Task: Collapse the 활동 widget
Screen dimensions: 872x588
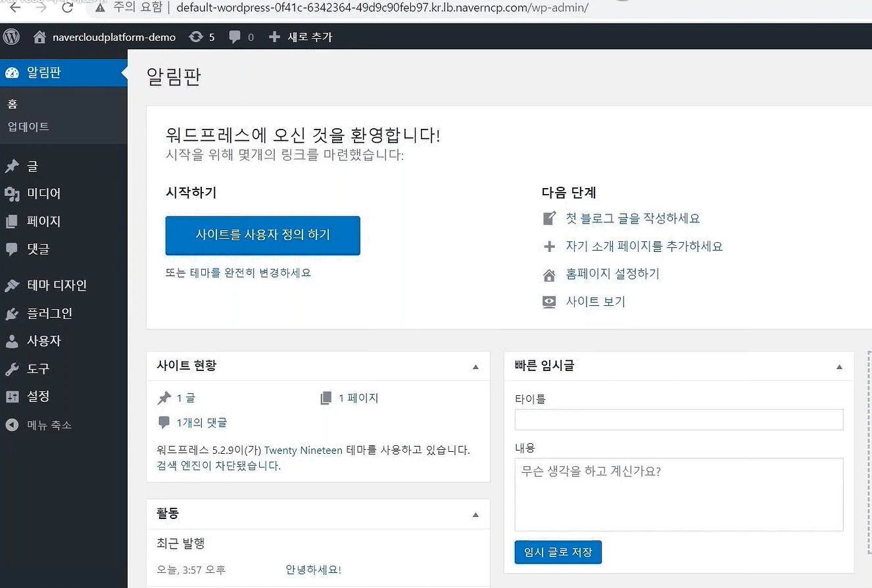Action: click(x=475, y=514)
